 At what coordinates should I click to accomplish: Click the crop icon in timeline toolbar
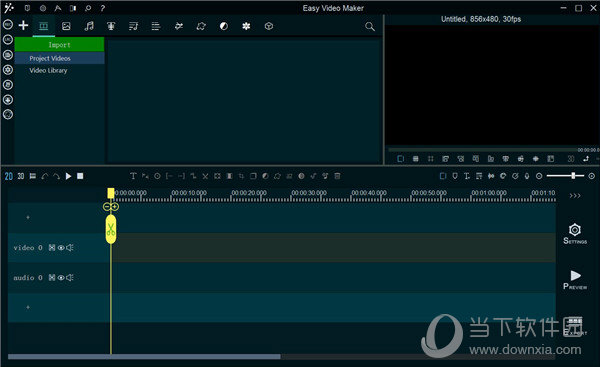[241, 176]
